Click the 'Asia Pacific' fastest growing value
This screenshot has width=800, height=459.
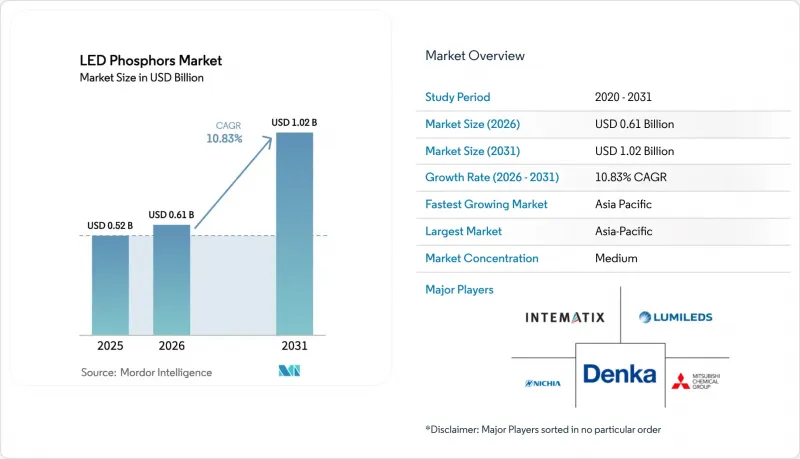coord(623,204)
